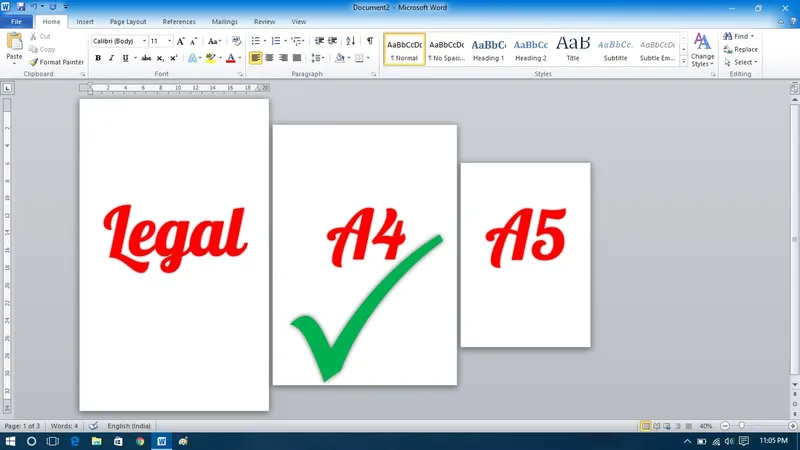Decrease paragraph indent

(x=319, y=41)
